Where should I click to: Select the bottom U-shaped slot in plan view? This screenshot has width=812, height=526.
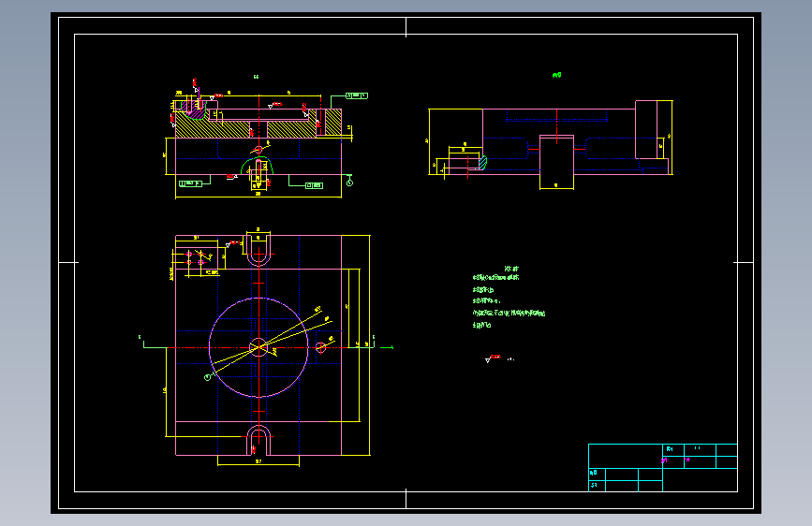point(258,441)
